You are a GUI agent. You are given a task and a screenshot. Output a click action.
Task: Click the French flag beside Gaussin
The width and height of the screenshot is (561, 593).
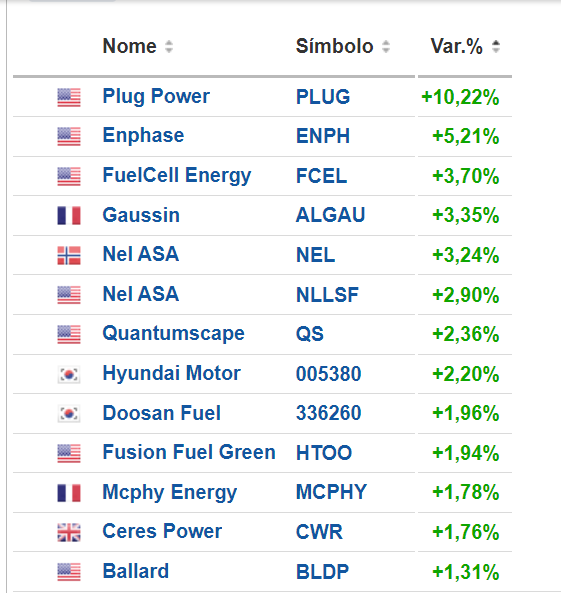[x=69, y=216]
